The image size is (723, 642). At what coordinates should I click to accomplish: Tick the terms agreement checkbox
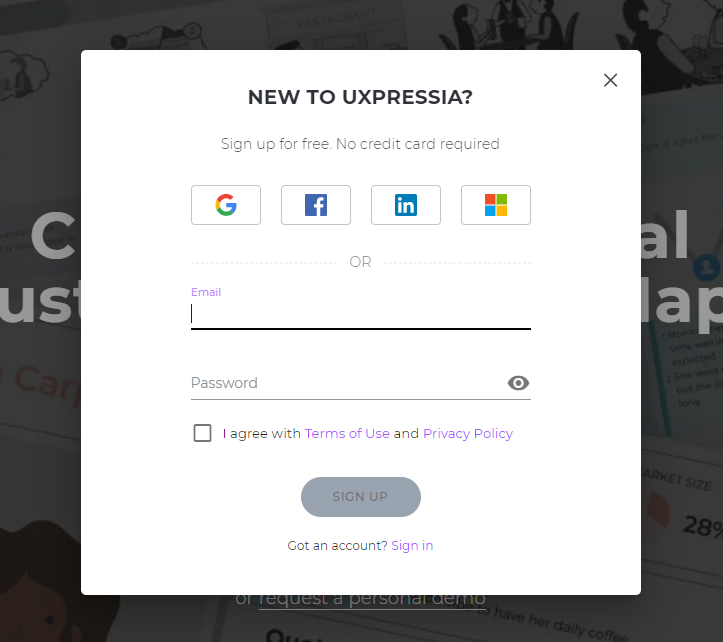coord(202,433)
